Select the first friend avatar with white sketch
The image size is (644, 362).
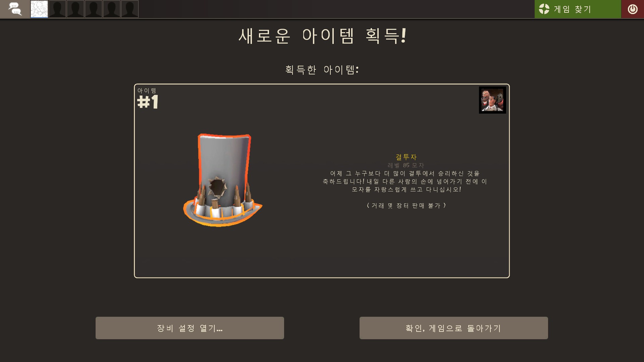pyautogui.click(x=39, y=9)
